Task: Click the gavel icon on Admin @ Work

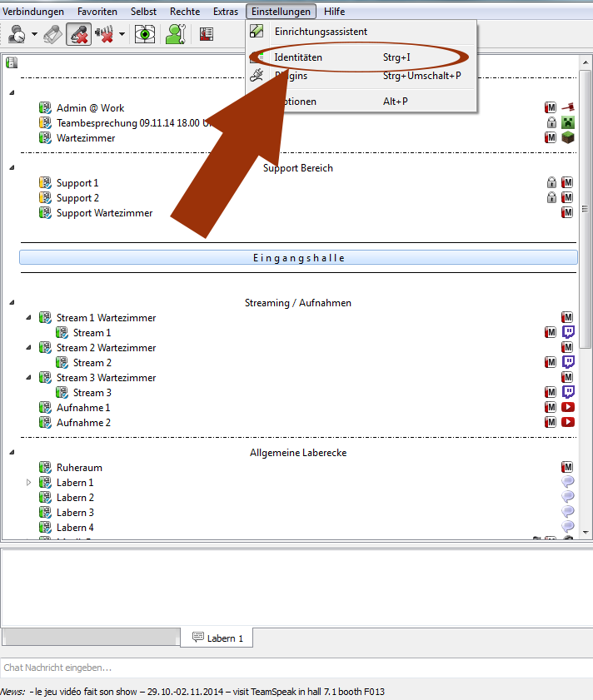Action: 568,107
